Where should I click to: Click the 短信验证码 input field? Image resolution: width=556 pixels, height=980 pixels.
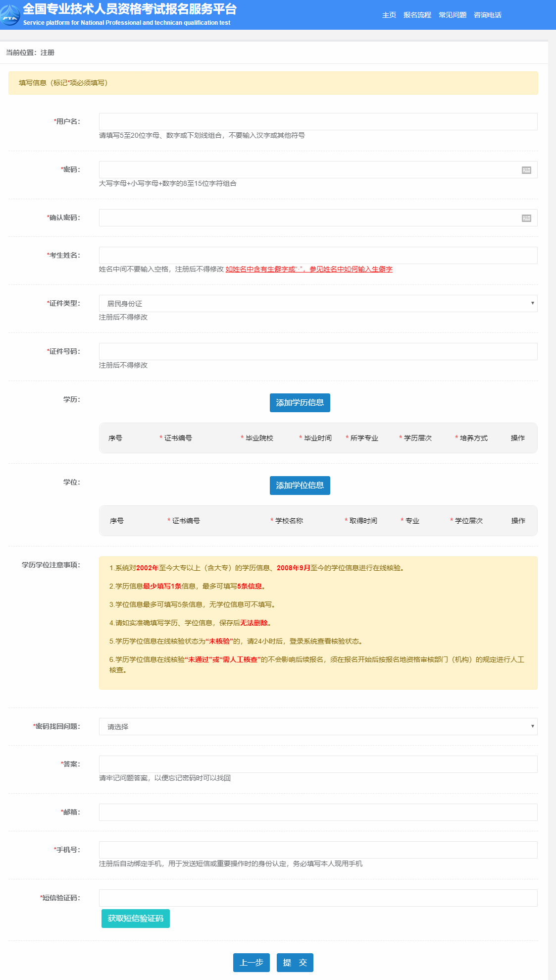[x=318, y=898]
